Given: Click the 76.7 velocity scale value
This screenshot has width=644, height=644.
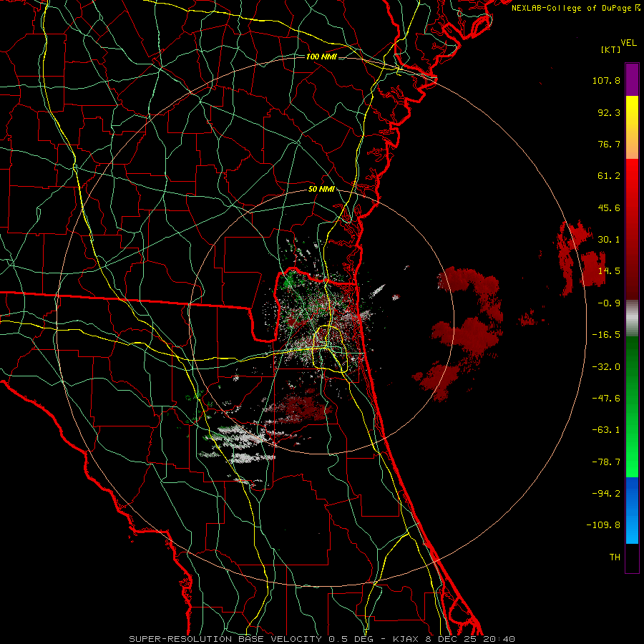Looking at the screenshot, I should tap(609, 144).
